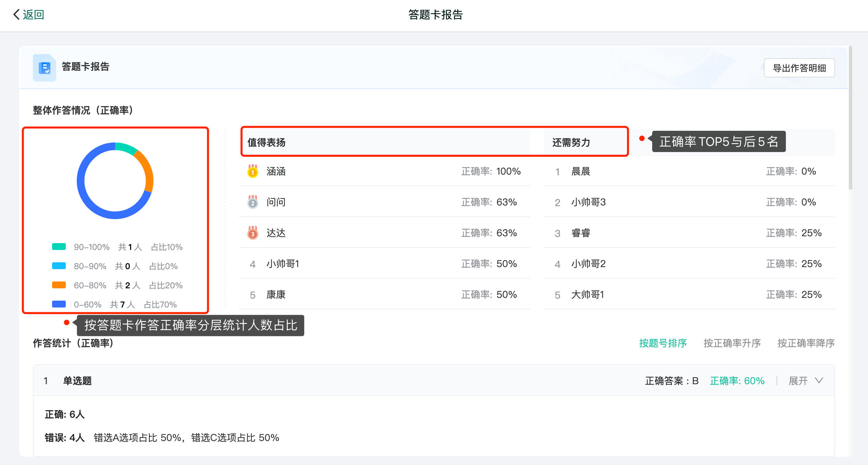Click the 占比10% legend text
The image size is (868, 465).
[x=167, y=247]
